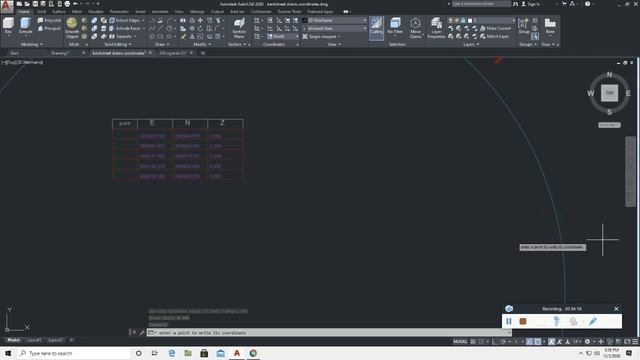This screenshot has height=360, width=640.
Task: Click the Move tool in Modify panel
Action: [x=200, y=20]
